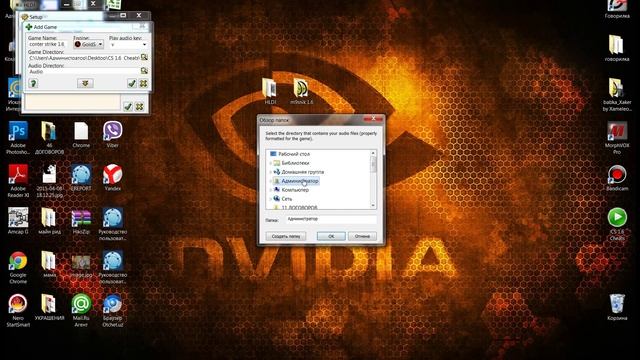Expand the Домашняя группа tree node

tap(270, 172)
